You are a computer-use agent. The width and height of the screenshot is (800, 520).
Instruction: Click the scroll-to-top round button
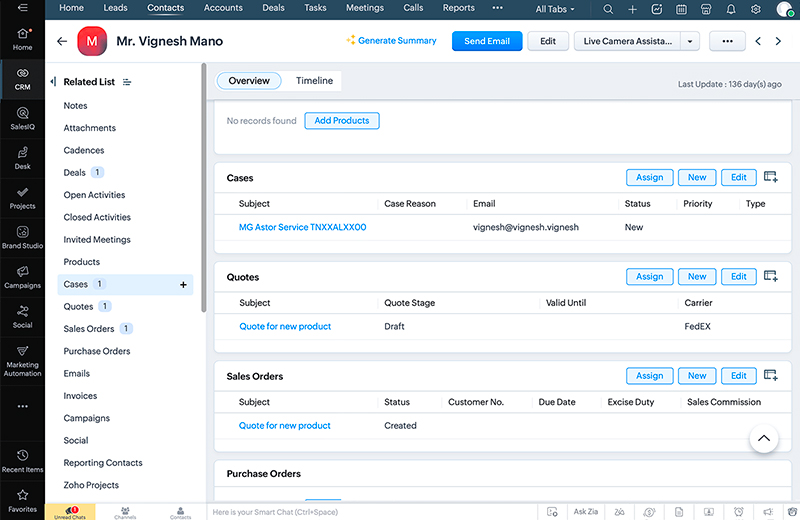[763, 438]
